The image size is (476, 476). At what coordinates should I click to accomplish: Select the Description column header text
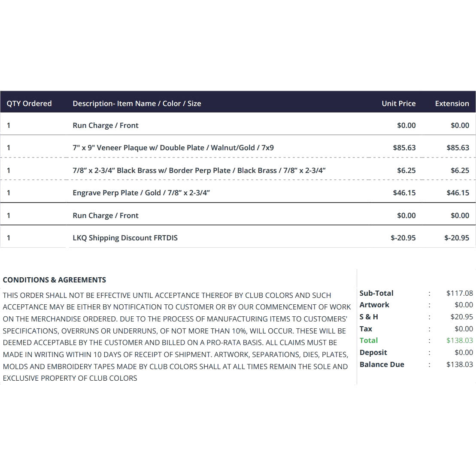[x=137, y=103]
